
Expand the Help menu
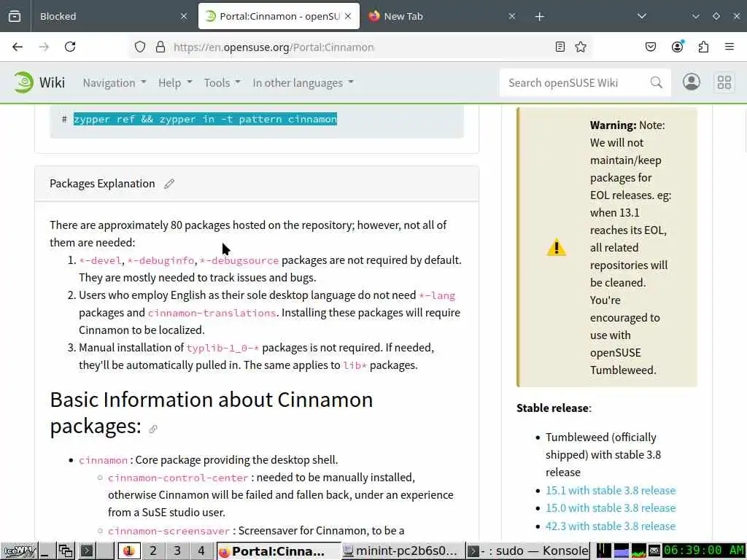point(175,83)
